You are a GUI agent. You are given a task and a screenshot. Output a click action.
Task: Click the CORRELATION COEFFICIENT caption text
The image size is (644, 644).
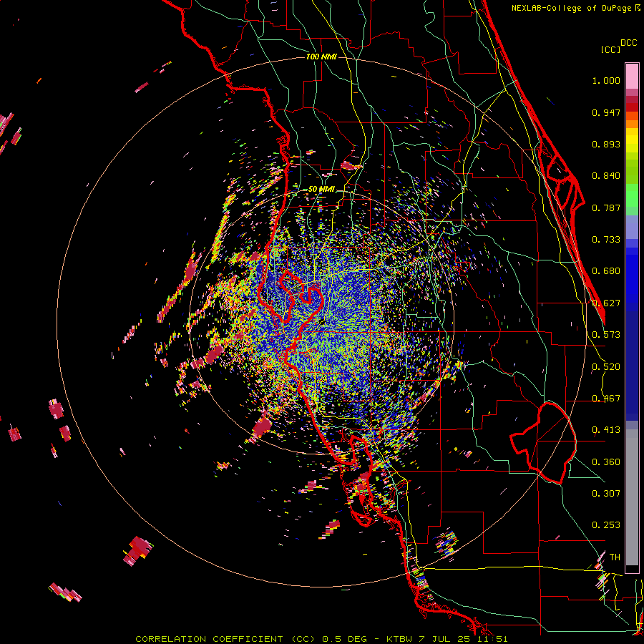(209, 639)
